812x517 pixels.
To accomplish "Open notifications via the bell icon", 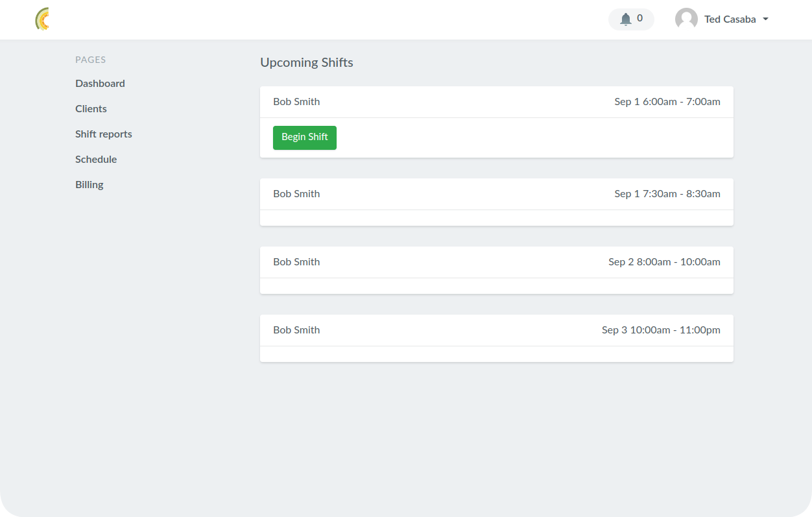I will [625, 19].
